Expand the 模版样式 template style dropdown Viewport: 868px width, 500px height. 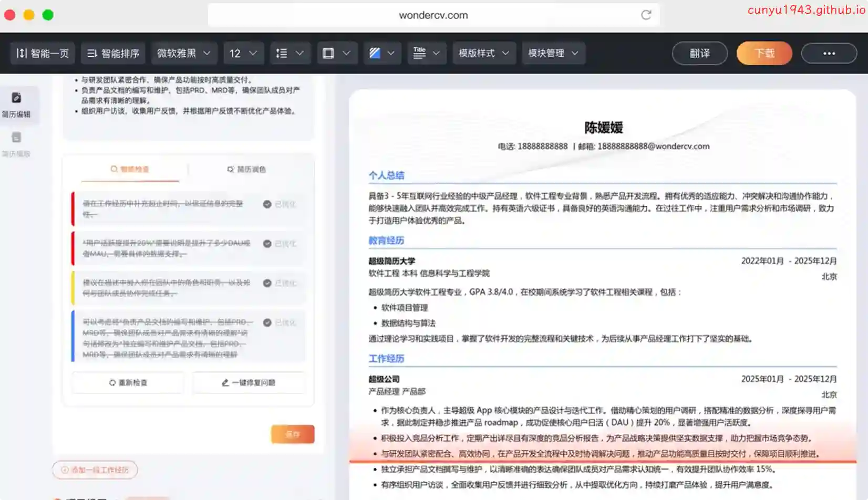(x=483, y=53)
